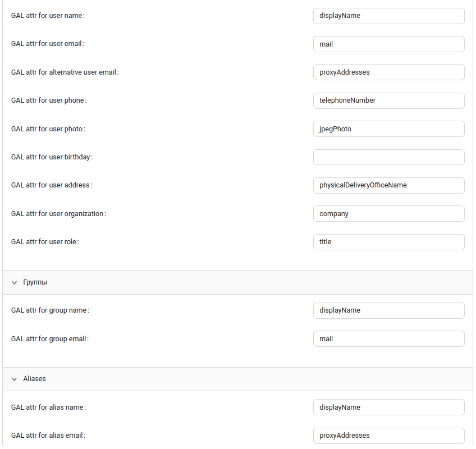Viewport: 476px width, 449px height.
Task: Click the alias email proxyAddresses field
Action: pos(388,436)
